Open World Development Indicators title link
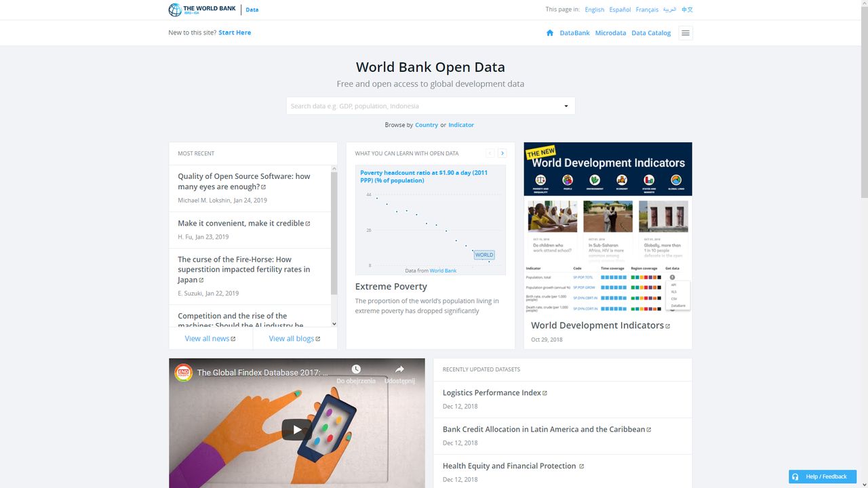 click(600, 325)
